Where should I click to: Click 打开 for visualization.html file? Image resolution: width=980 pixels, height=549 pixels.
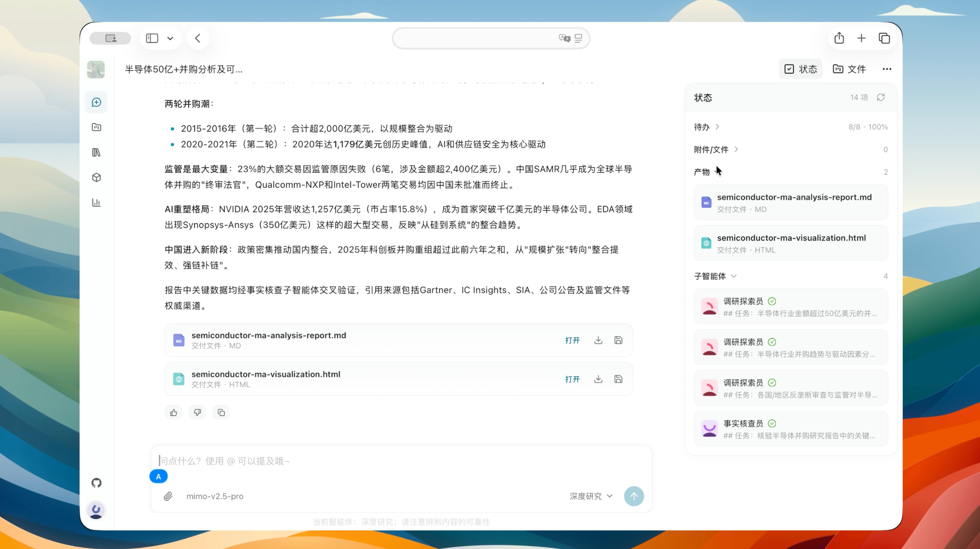point(572,379)
